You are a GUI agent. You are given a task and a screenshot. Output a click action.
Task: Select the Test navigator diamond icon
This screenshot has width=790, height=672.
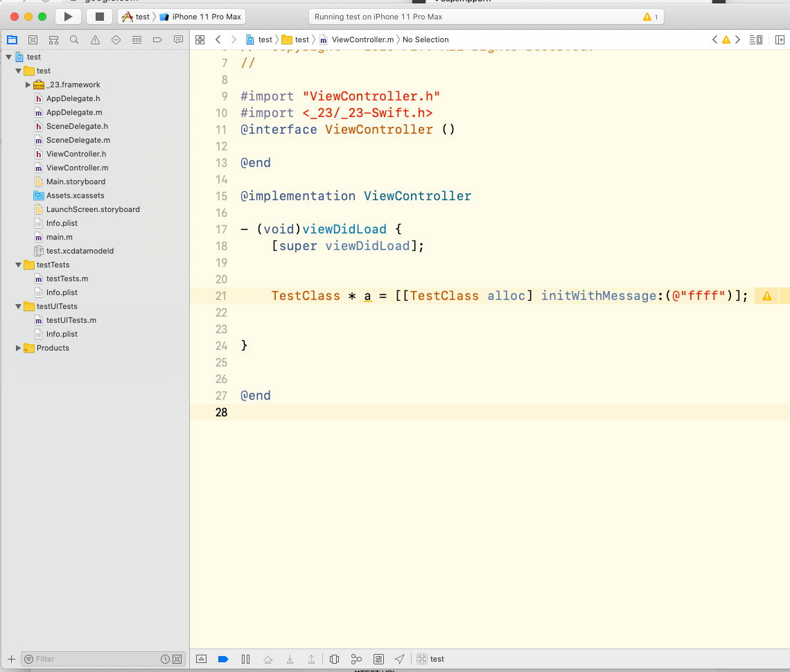(116, 39)
